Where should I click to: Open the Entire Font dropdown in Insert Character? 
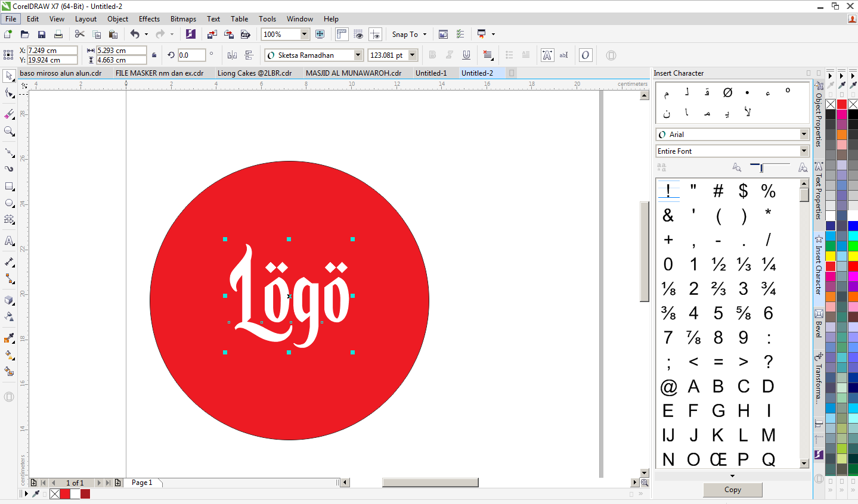pos(803,151)
